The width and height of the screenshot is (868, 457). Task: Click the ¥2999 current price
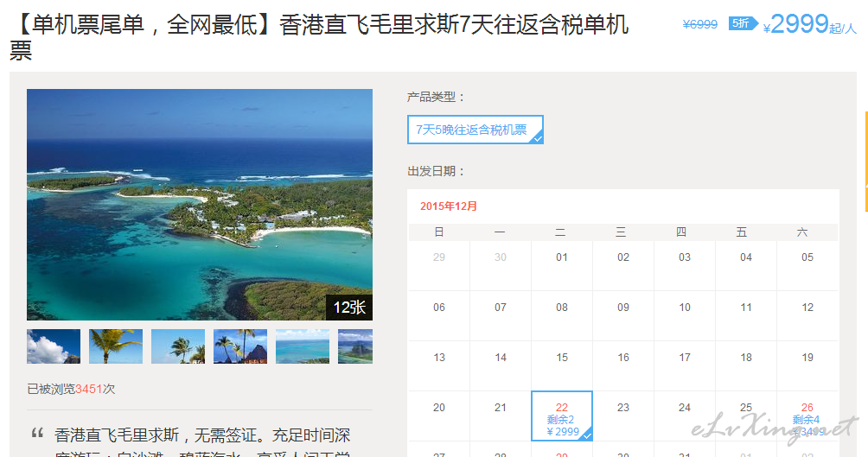tap(795, 24)
